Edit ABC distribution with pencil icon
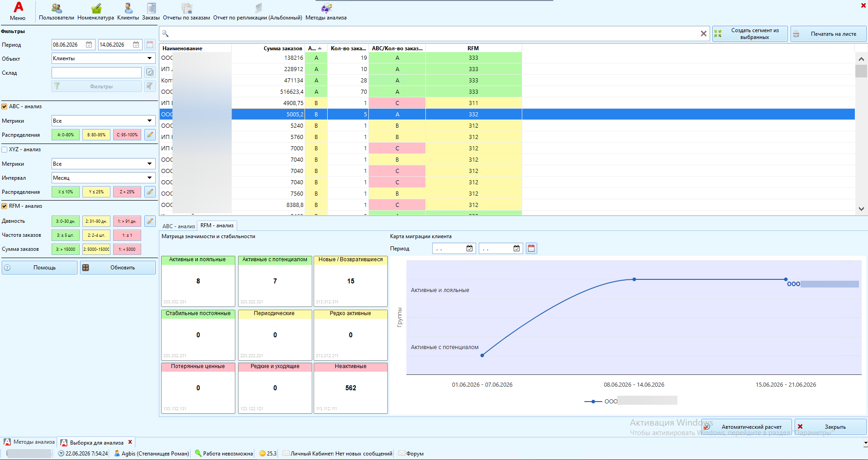The height and width of the screenshot is (460, 868). 150,135
